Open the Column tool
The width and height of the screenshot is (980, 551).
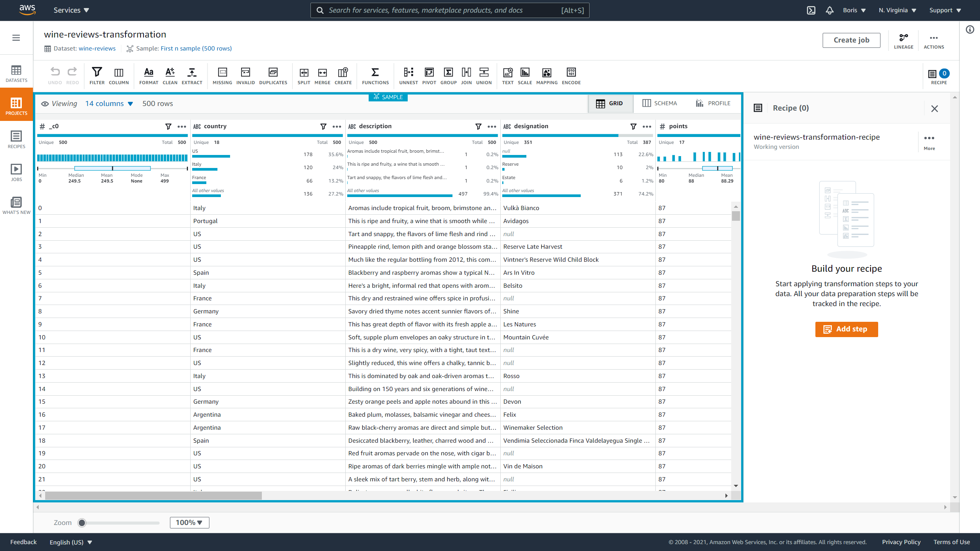119,76
